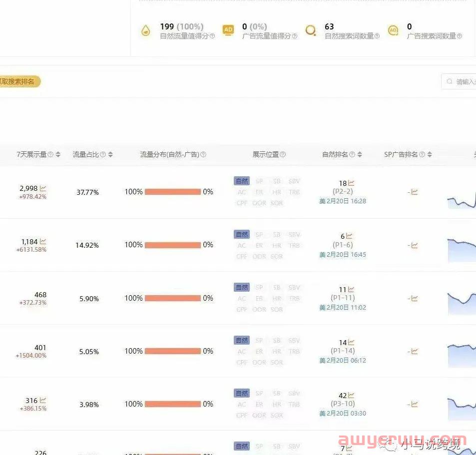Open rank history chart icon beside rank 18

351,183
